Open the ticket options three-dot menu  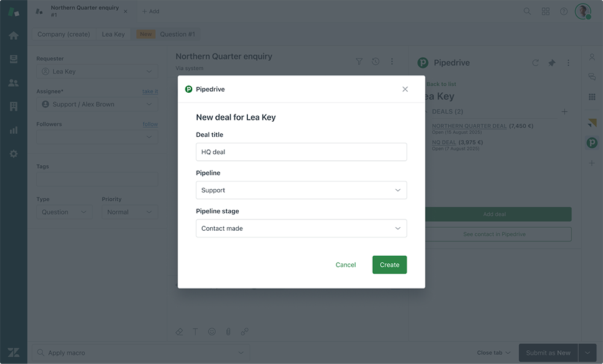coord(392,61)
